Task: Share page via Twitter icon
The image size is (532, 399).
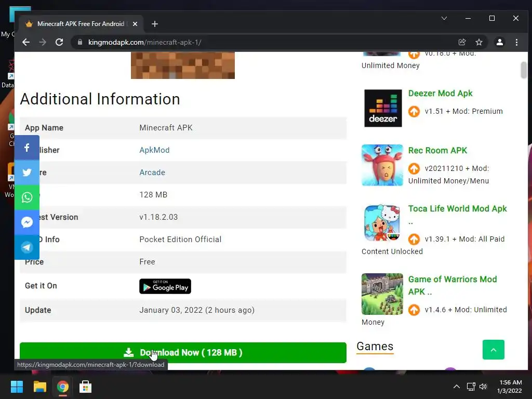Action: click(27, 172)
